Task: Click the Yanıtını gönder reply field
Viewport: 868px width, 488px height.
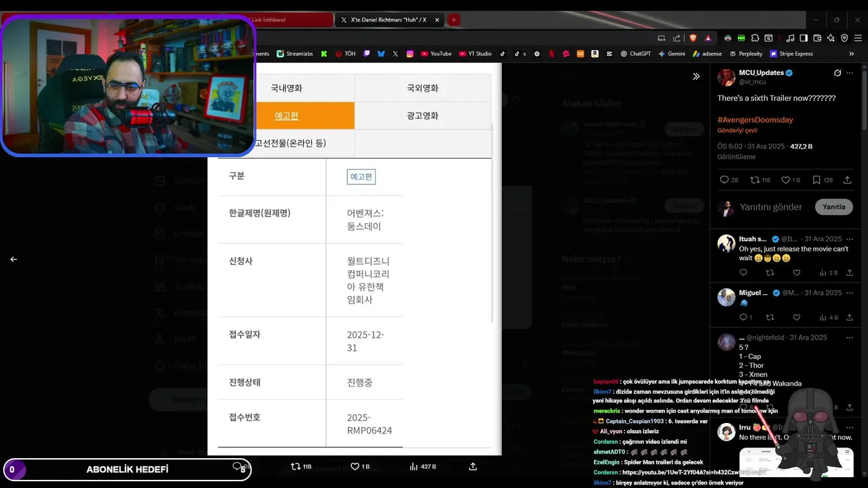Action: (x=770, y=207)
